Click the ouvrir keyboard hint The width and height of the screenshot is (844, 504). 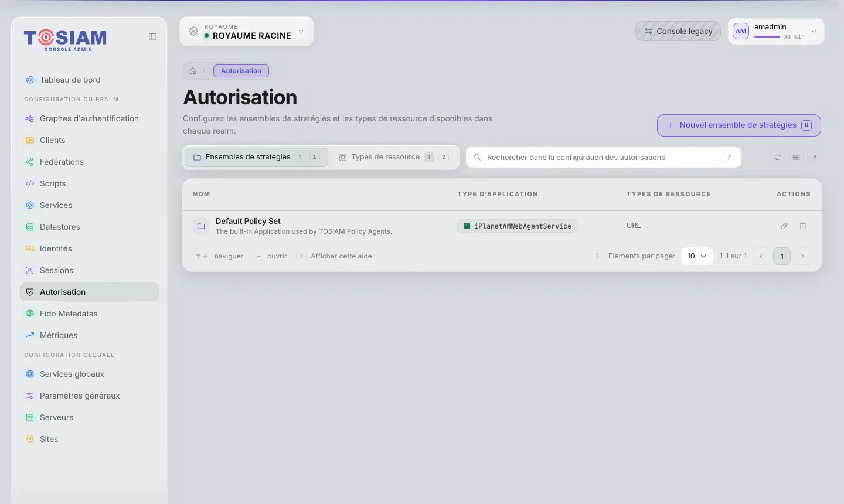tap(270, 256)
